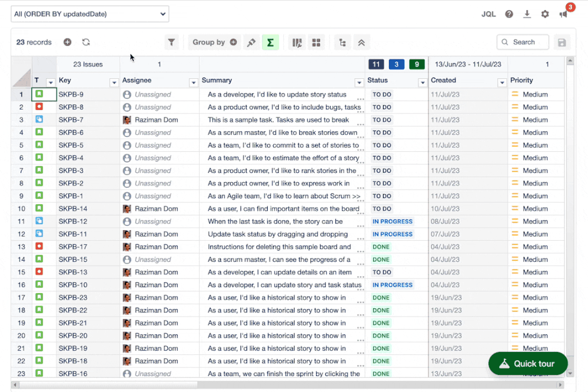Click summary 'Update task status by dragging and dropping'

click(277, 234)
